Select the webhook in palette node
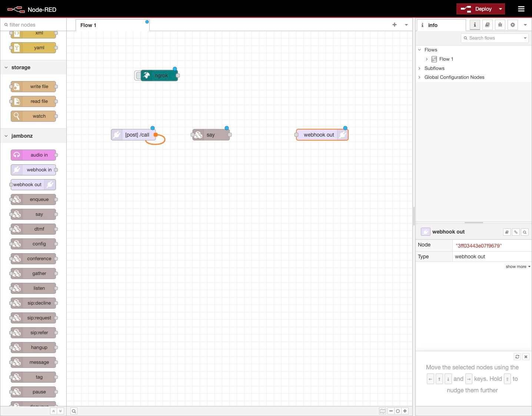 [x=33, y=170]
